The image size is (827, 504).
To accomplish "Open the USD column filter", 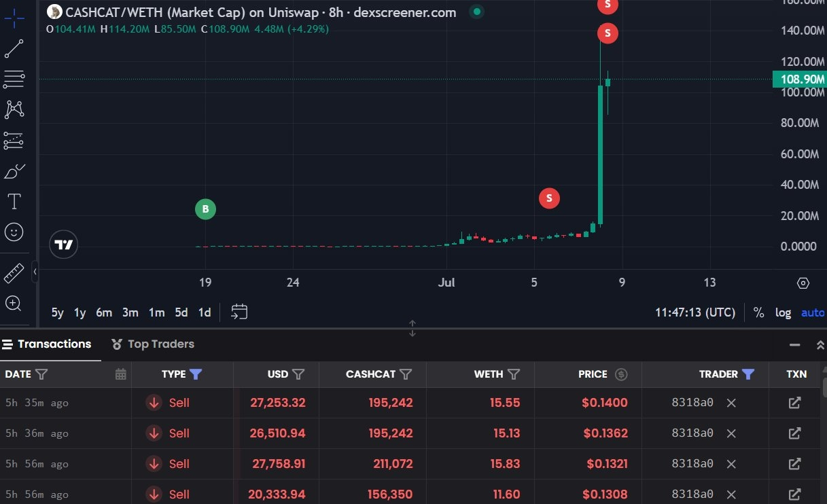I will 298,374.
